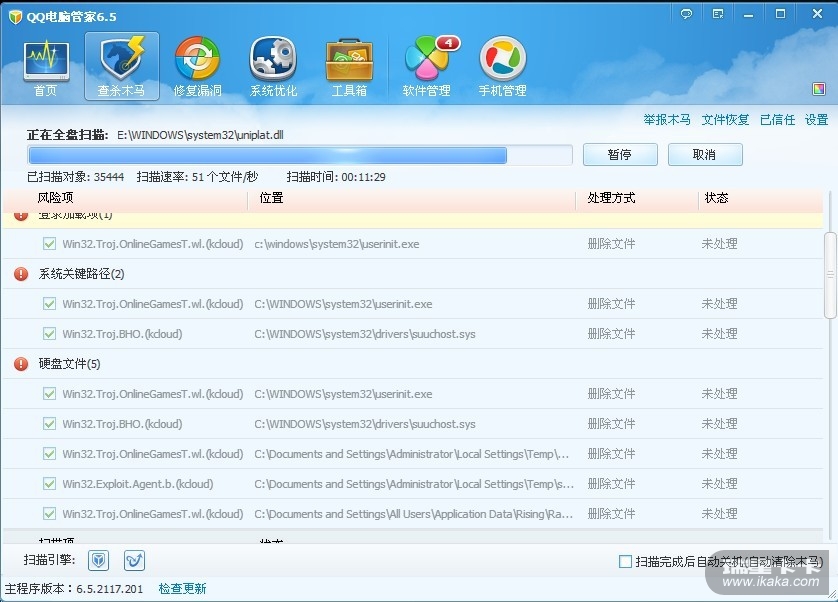Click the vertical scrollbar thumb of results list
Screen dimensions: 838x602
(830, 275)
